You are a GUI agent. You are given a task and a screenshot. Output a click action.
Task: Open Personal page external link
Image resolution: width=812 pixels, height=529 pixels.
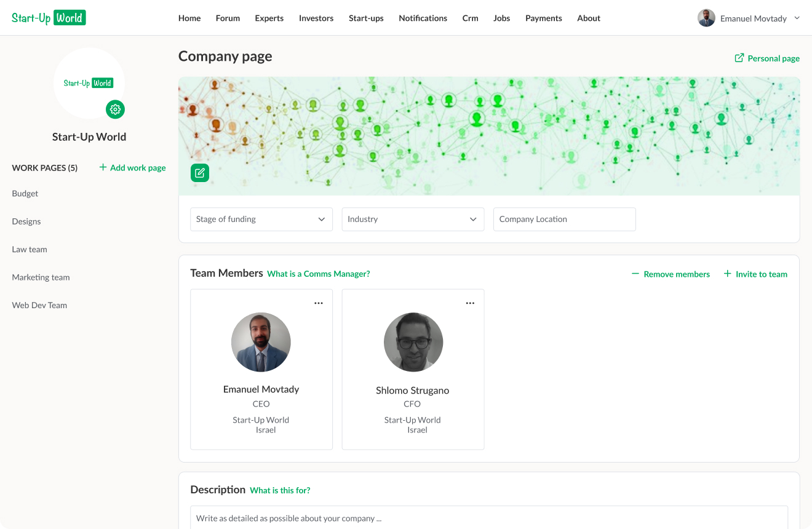[x=767, y=58]
